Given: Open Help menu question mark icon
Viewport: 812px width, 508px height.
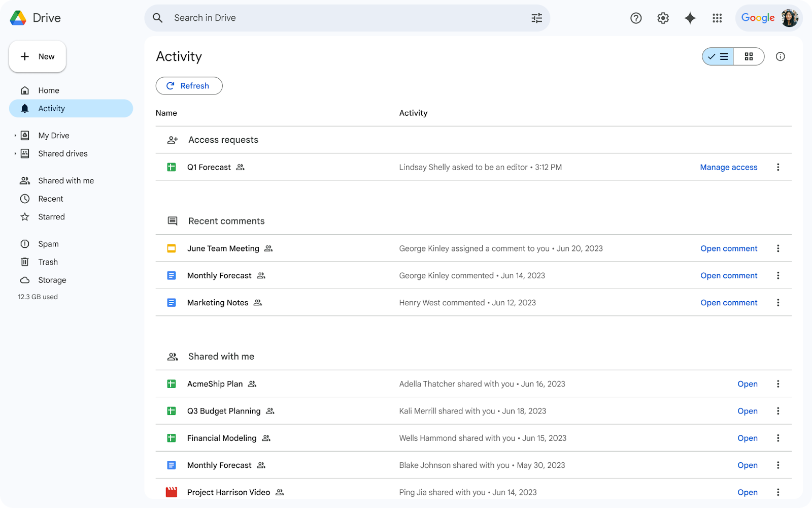Looking at the screenshot, I should 636,18.
